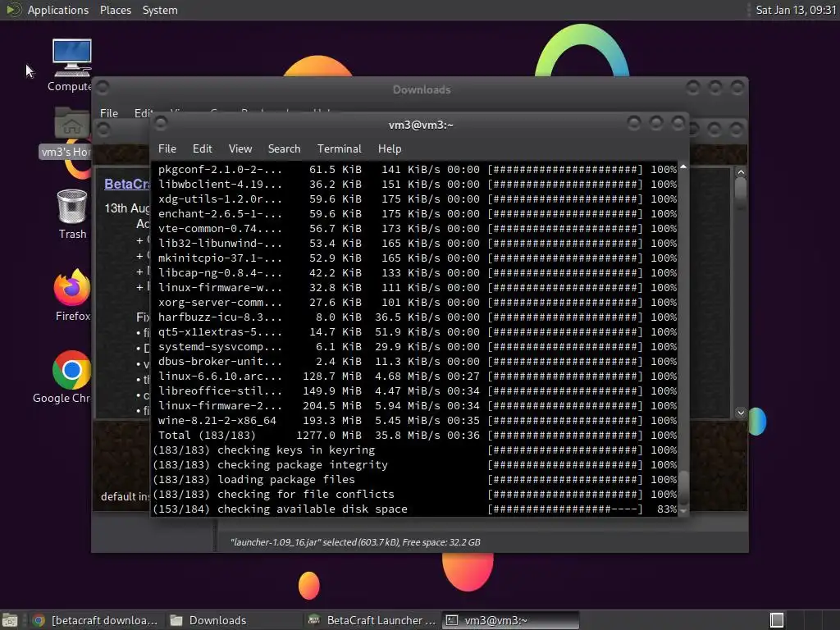Click the Downloads window title bar
Screen dimensions: 840x630
[422, 89]
